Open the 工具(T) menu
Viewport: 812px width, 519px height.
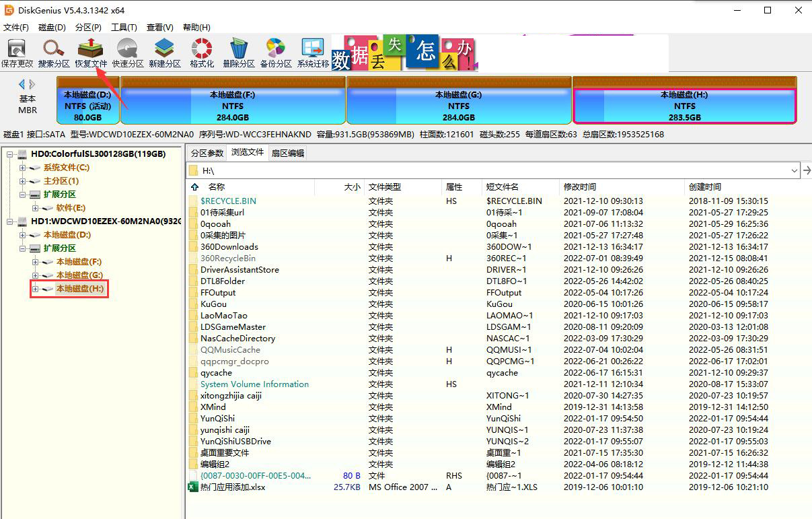coord(124,28)
